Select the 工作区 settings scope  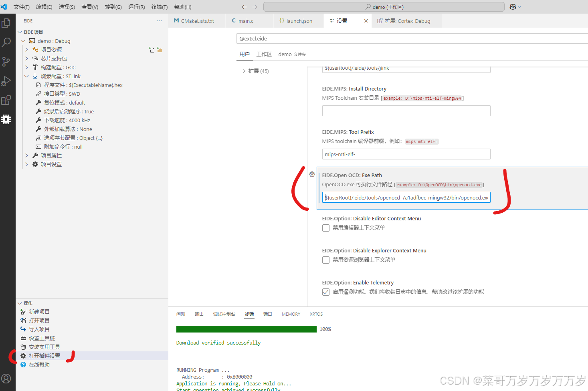(x=264, y=54)
